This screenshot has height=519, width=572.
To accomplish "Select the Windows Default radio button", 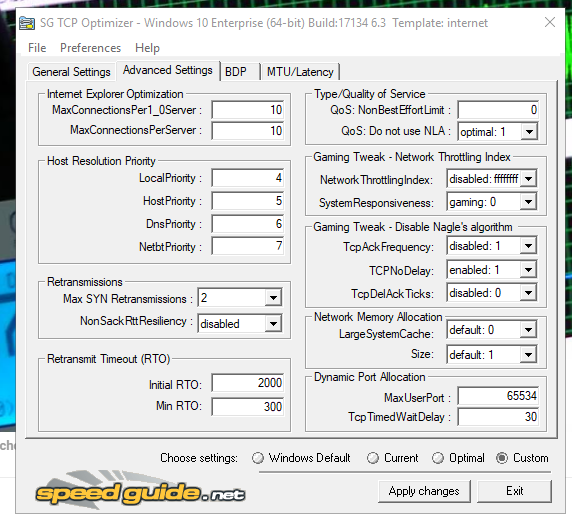I will click(258, 458).
